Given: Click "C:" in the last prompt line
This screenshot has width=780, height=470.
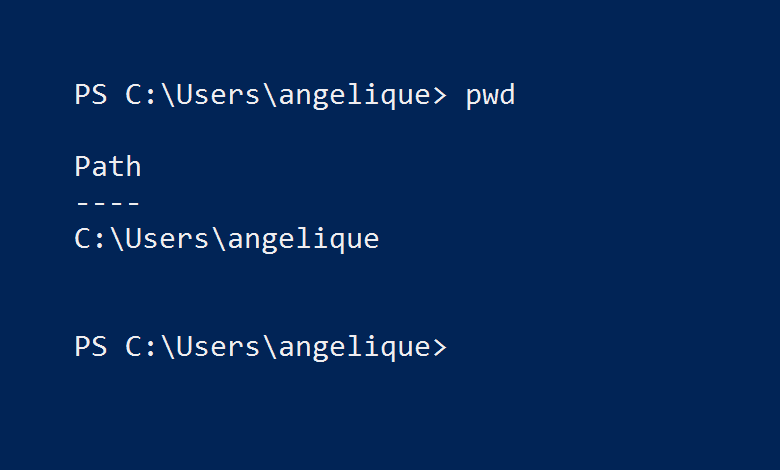Looking at the screenshot, I should coord(141,346).
